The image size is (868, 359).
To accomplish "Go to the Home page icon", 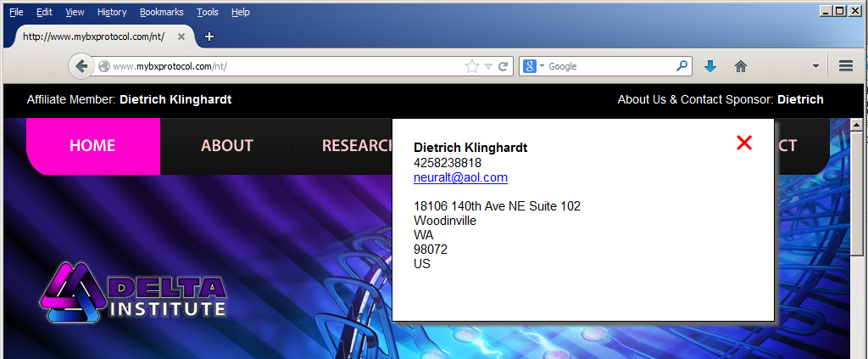I will click(x=741, y=66).
